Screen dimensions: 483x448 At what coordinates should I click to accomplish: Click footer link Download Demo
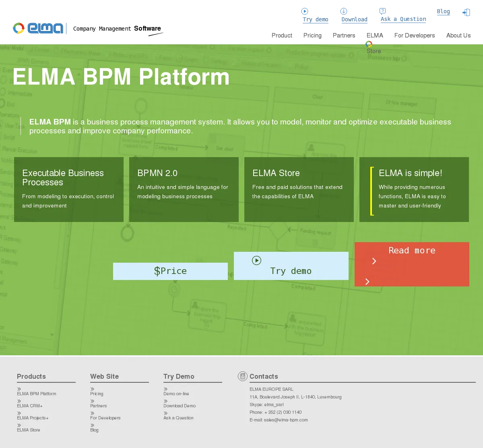pos(180,406)
